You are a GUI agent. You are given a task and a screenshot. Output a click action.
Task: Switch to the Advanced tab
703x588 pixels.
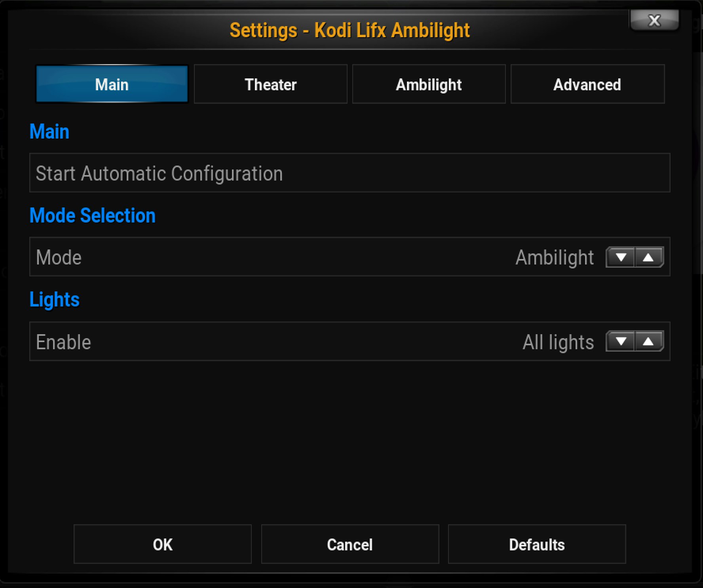[587, 84]
